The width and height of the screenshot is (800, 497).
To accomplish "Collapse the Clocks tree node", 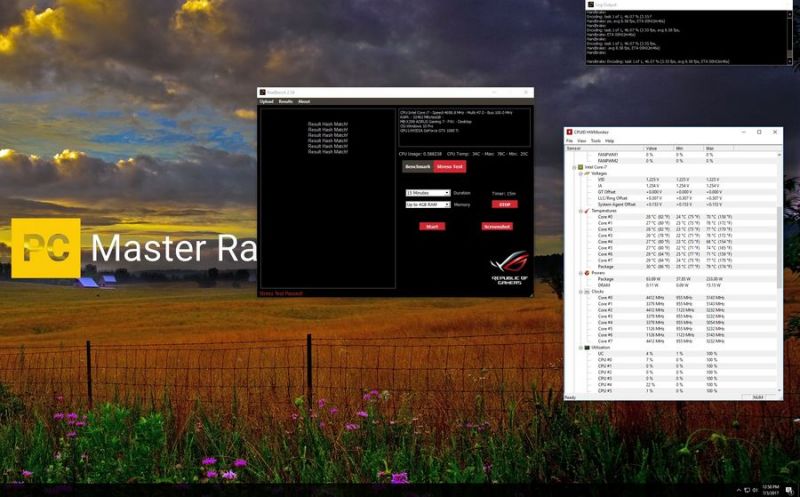I will 580,292.
